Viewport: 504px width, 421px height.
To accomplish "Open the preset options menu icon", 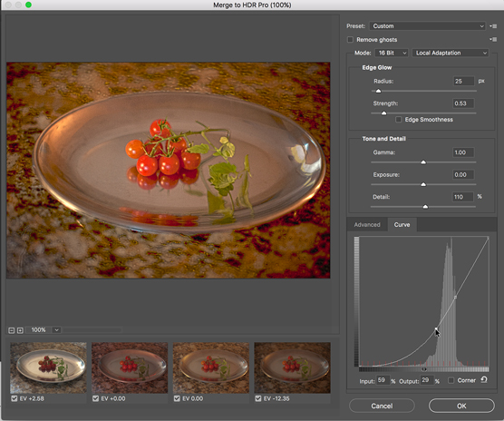I will point(493,26).
